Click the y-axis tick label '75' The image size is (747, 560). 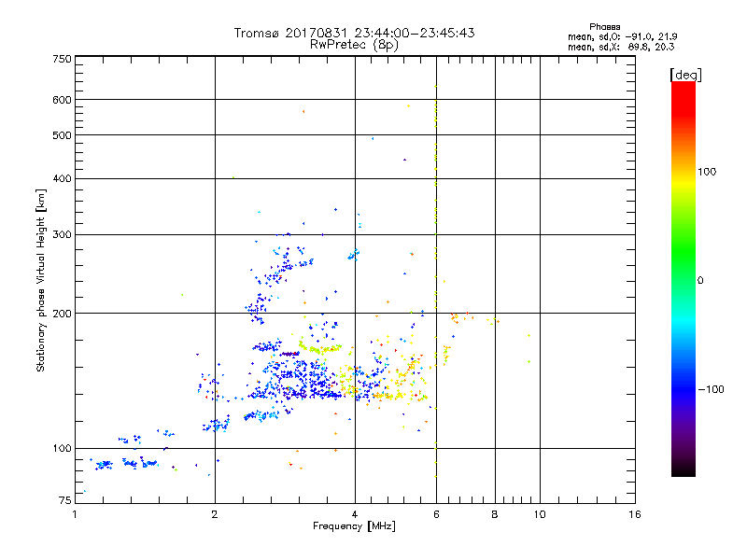coord(65,500)
